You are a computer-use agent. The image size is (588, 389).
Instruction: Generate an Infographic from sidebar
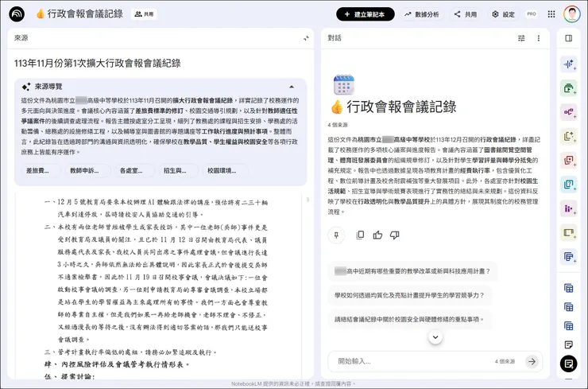point(568,208)
